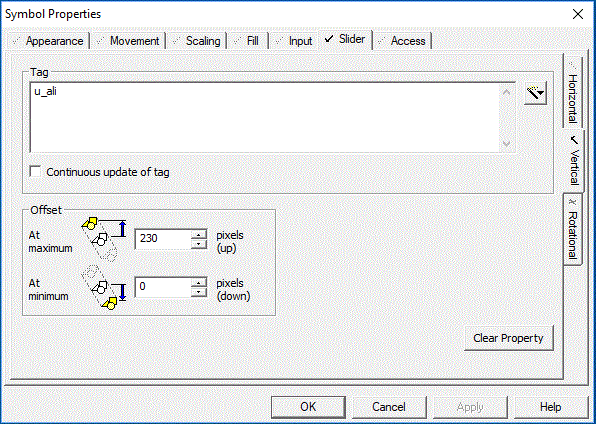Click the At maximum offset illustration icon

point(104,239)
